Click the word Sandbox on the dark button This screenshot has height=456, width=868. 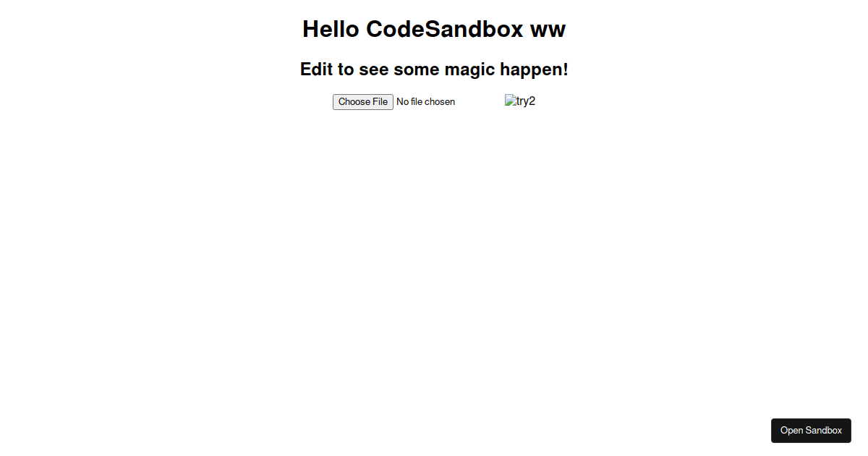[x=824, y=431]
